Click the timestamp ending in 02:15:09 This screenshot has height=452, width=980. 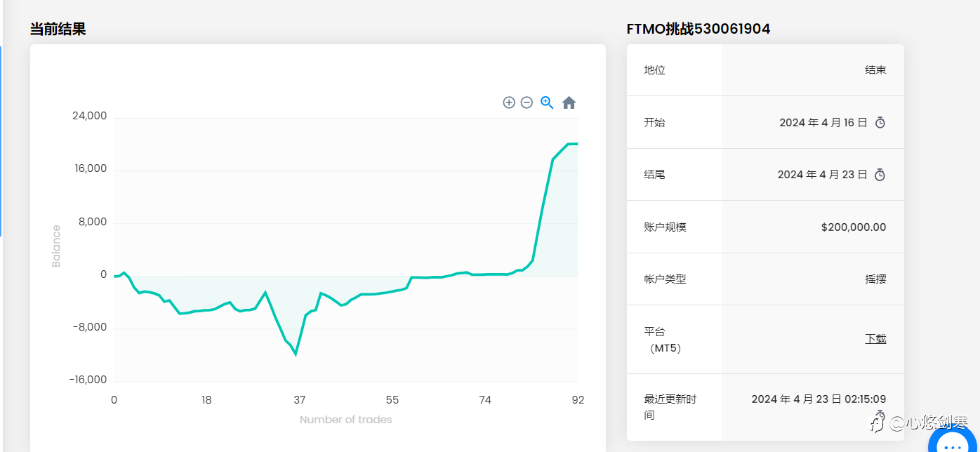click(819, 399)
